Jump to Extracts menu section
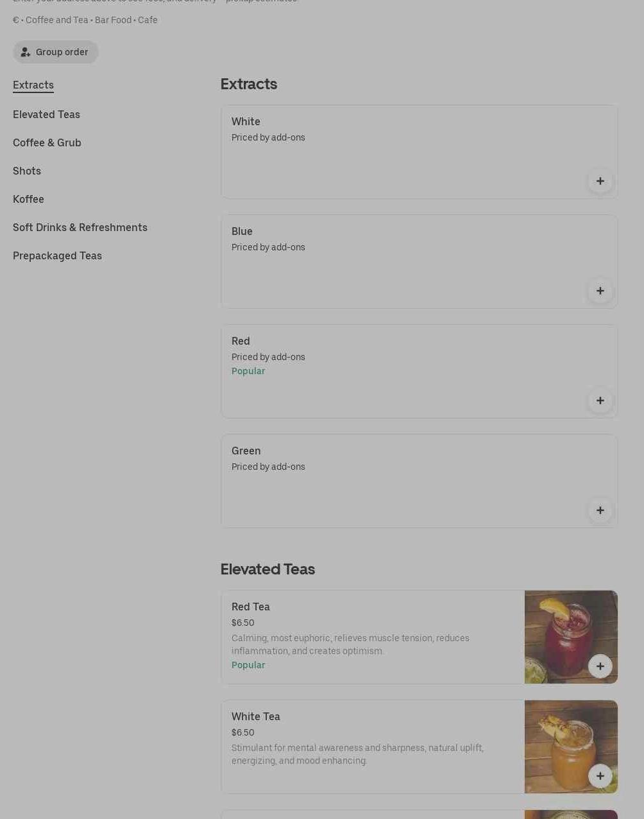The image size is (644, 819). [33, 85]
